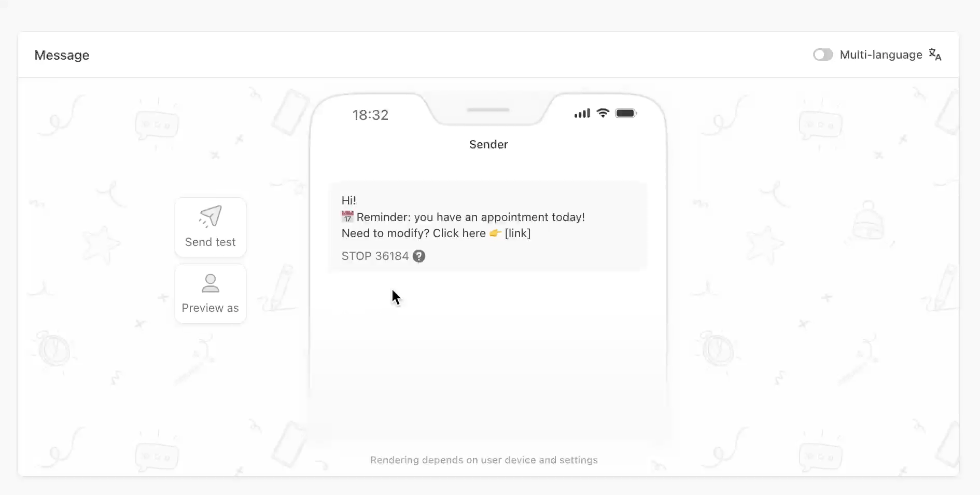Click the translate icon beside Multi-language
The image size is (980, 495).
click(935, 54)
